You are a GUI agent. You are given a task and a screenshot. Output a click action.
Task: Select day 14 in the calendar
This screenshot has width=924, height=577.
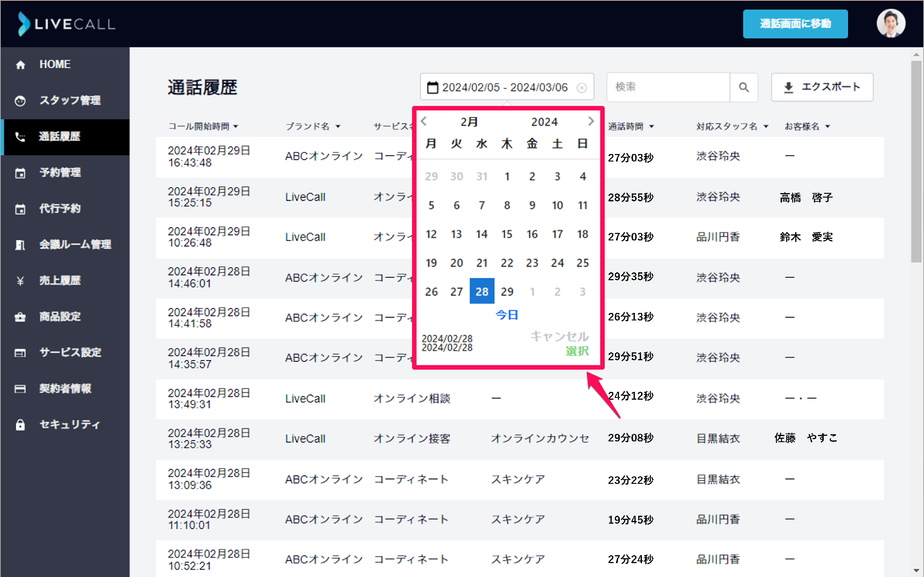[x=482, y=234]
